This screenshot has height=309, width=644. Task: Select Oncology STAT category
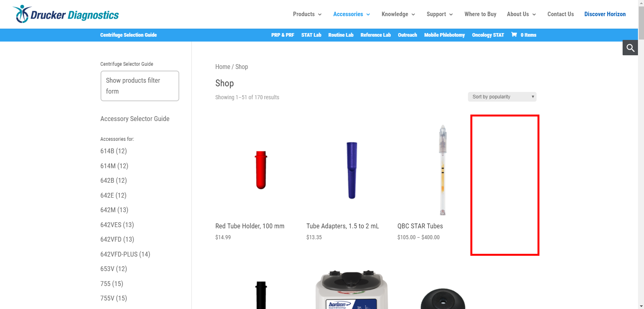tap(488, 35)
